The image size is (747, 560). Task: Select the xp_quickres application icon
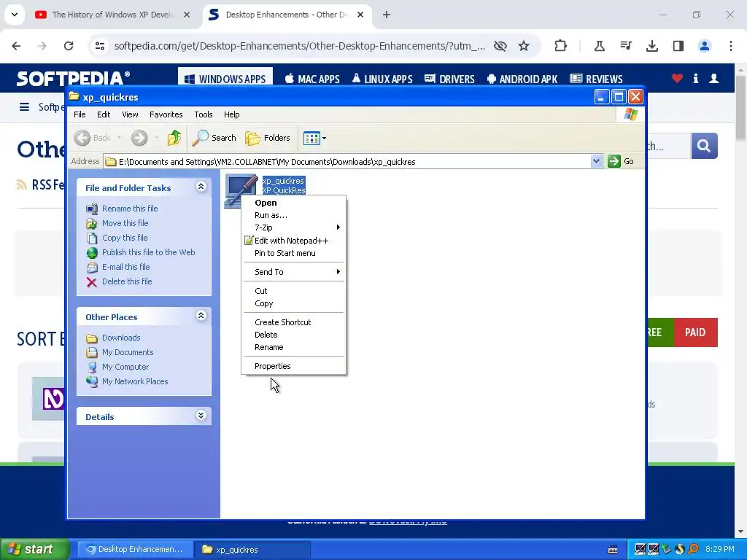tap(240, 190)
